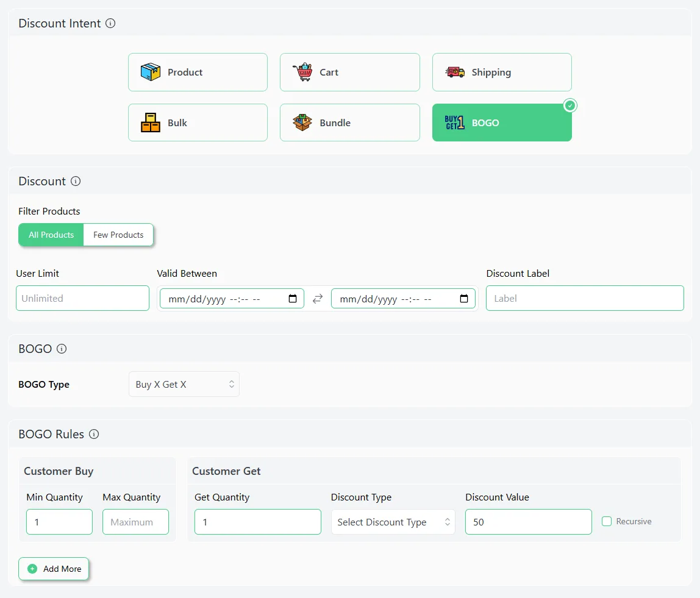The image size is (700, 598).
Task: Click the Customer Get heading
Action: coord(226,471)
